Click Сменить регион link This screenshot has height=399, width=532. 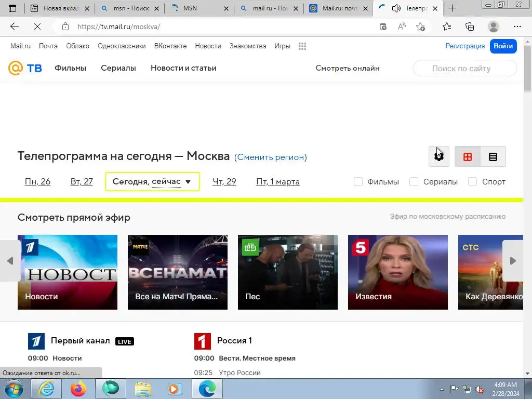click(x=270, y=157)
